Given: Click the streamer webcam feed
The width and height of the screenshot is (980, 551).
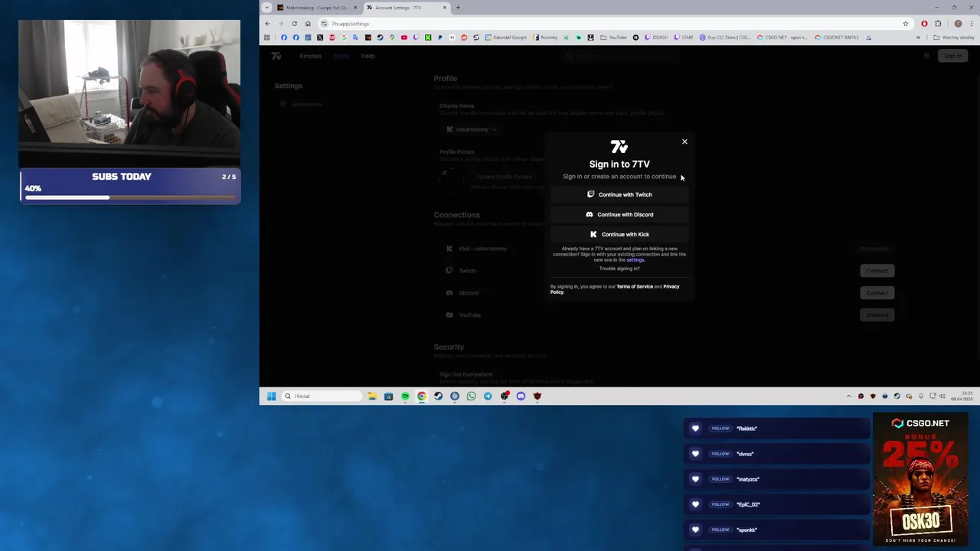Looking at the screenshot, I should pos(129,93).
